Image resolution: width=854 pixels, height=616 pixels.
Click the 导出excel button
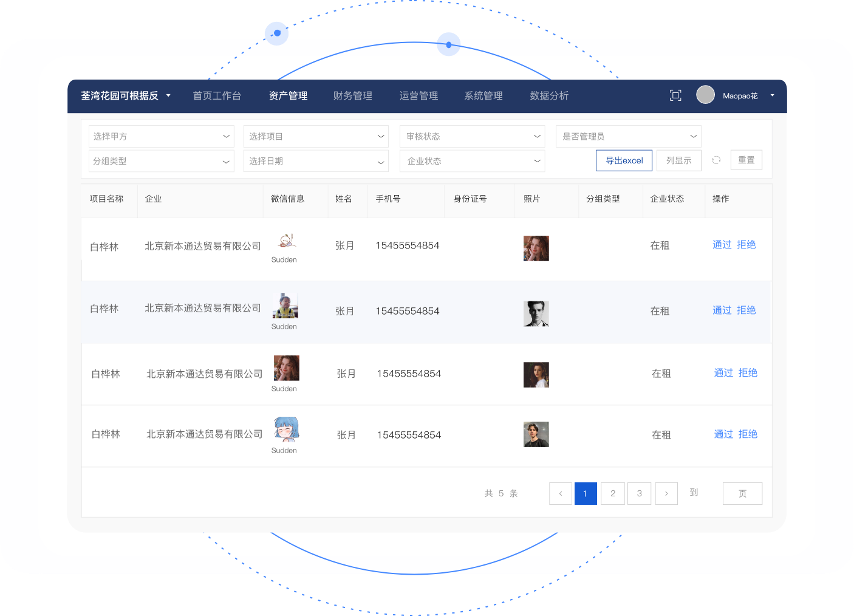(624, 160)
